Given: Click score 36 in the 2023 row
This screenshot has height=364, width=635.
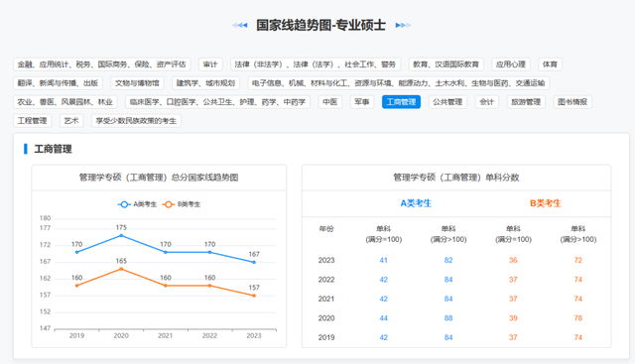Looking at the screenshot, I should (x=513, y=260).
